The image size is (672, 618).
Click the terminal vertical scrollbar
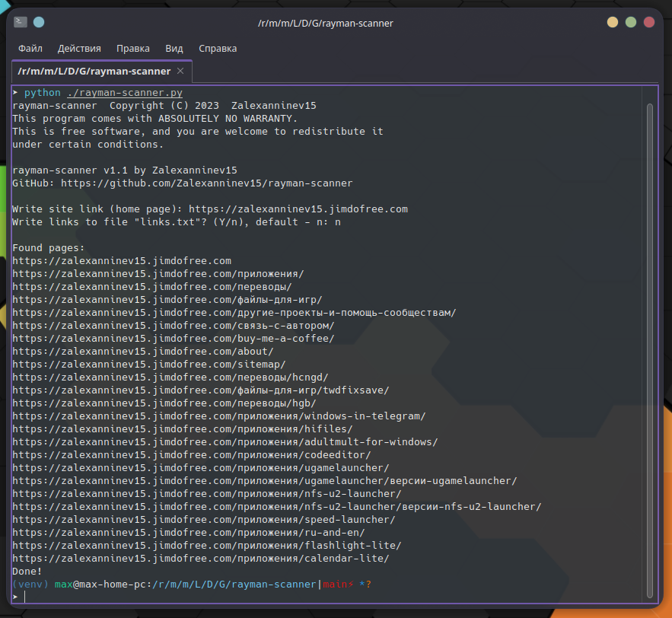point(650,351)
